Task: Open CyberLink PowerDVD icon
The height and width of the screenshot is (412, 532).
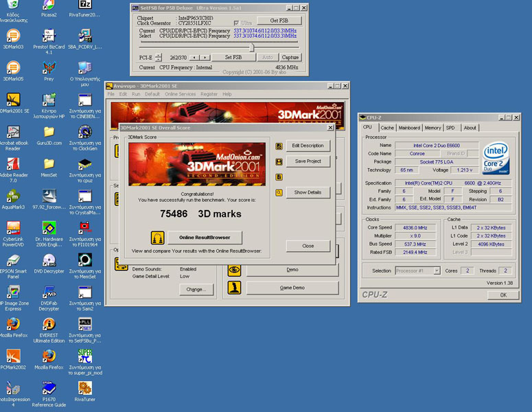Action: (x=13, y=228)
